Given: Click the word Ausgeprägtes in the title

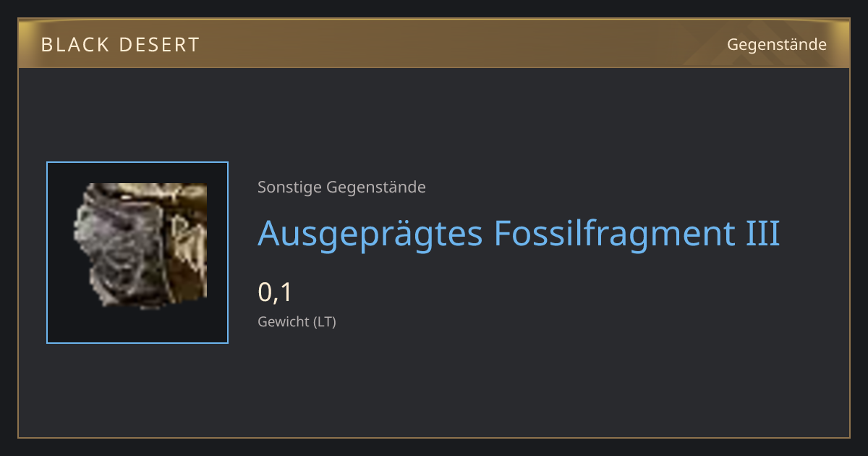Looking at the screenshot, I should pos(370,235).
